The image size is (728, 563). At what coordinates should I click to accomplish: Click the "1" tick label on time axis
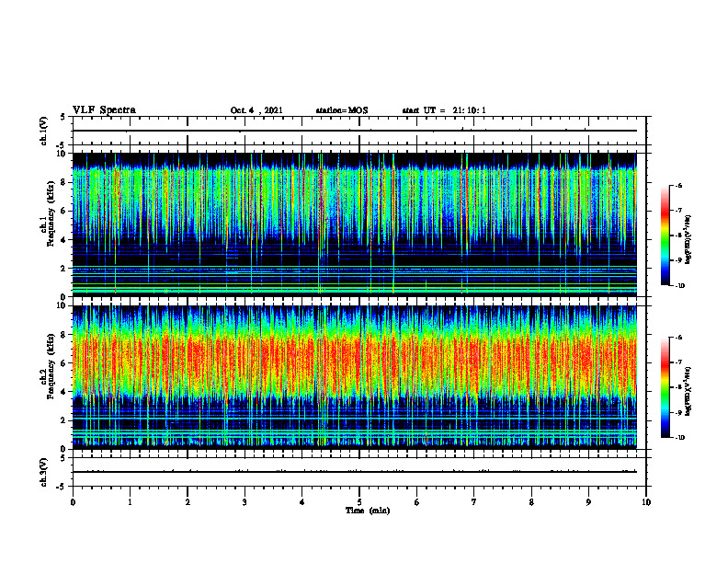click(x=130, y=502)
